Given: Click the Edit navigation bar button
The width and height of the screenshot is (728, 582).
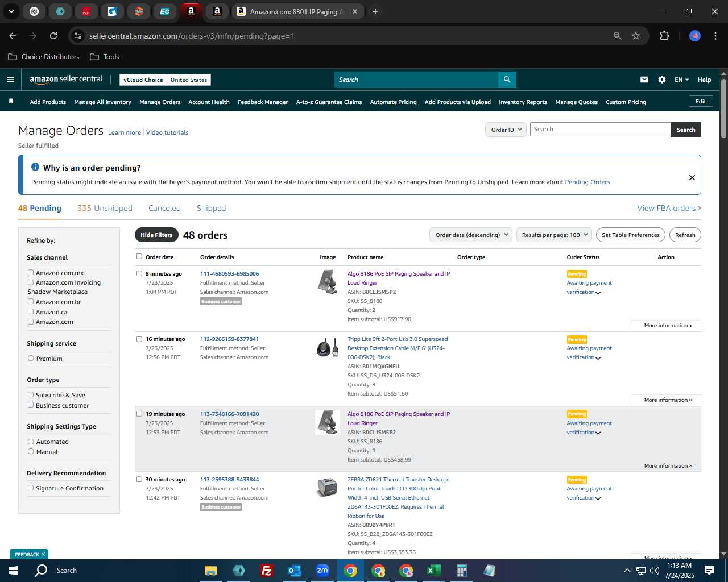Looking at the screenshot, I should coord(701,101).
